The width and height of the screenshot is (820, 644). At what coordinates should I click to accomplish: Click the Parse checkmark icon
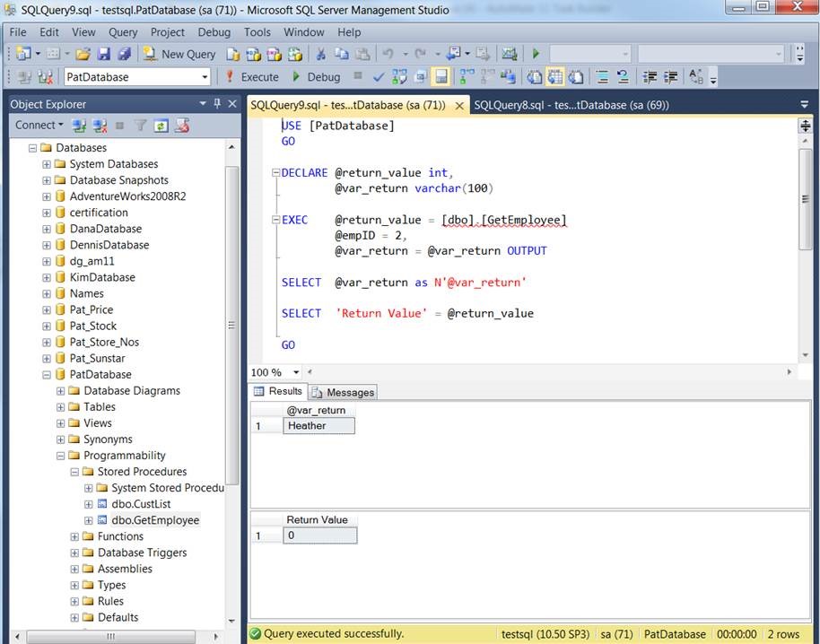point(378,77)
